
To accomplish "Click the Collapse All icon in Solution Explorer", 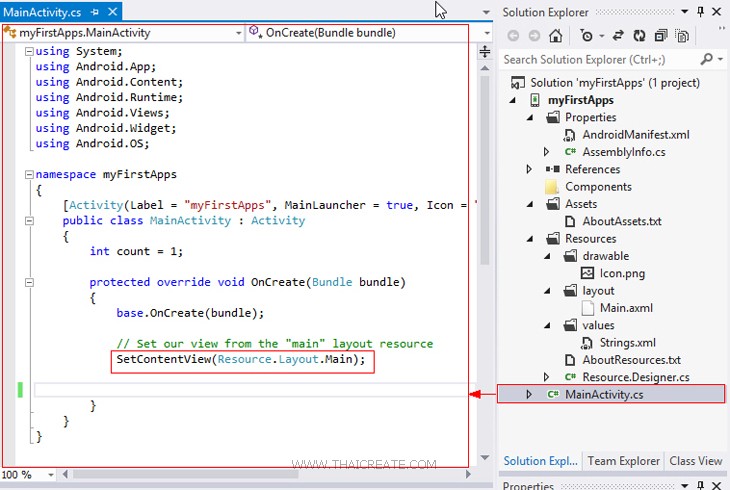I will [x=661, y=36].
